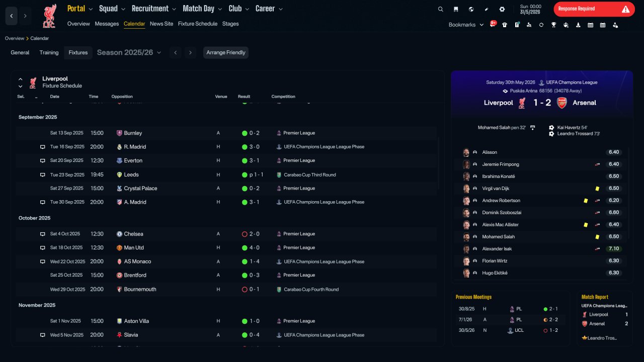This screenshot has width=644, height=362.
Task: Open notifications inbox with 9+ badge
Action: coord(493,25)
